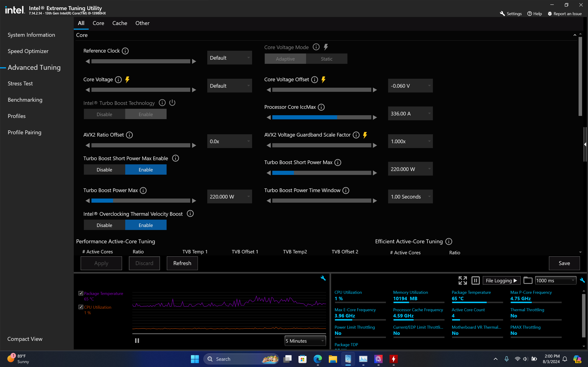Click the graph panel wrench settings icon
The image size is (588, 367).
323,278
